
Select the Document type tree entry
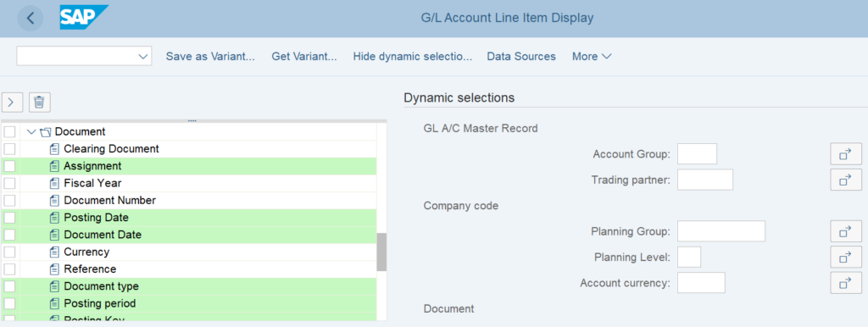pyautogui.click(x=102, y=286)
